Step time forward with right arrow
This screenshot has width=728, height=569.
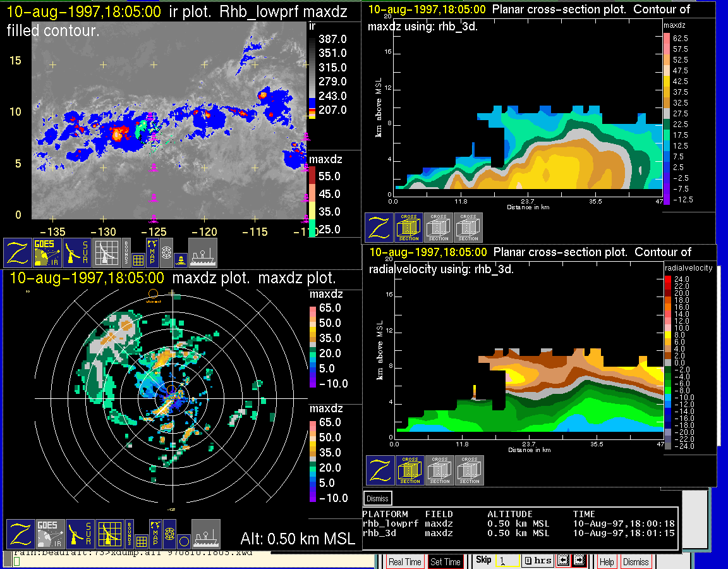[579, 561]
